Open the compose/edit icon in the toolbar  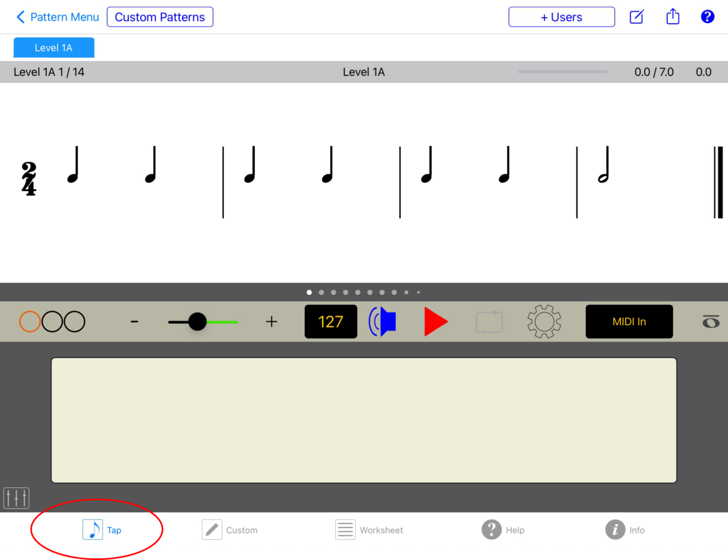point(636,16)
